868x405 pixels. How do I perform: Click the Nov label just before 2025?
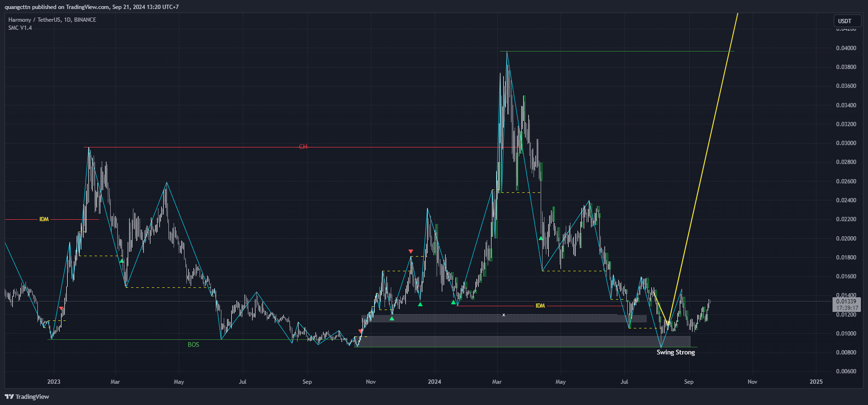pyautogui.click(x=752, y=382)
